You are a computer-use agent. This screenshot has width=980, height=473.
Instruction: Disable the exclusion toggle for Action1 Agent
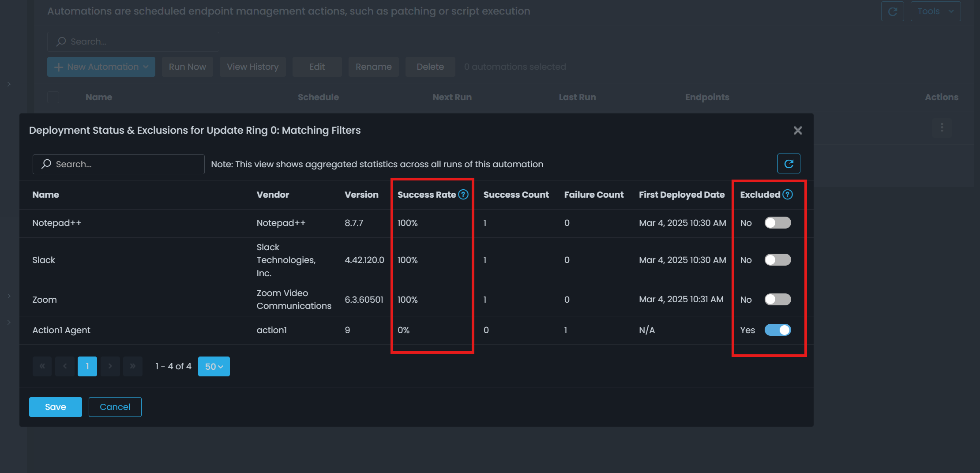point(777,330)
